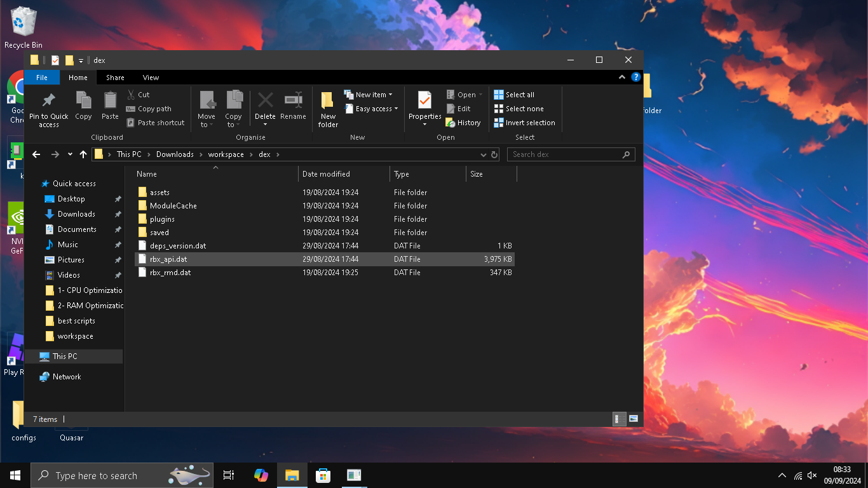Click the Pin to Quick access icon
The image size is (868, 488).
pos(48,102)
